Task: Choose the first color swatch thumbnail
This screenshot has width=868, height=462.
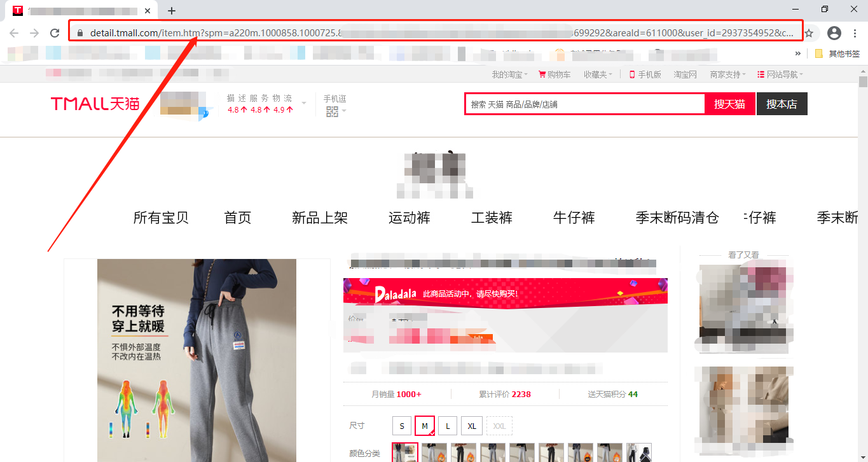Action: (404, 452)
